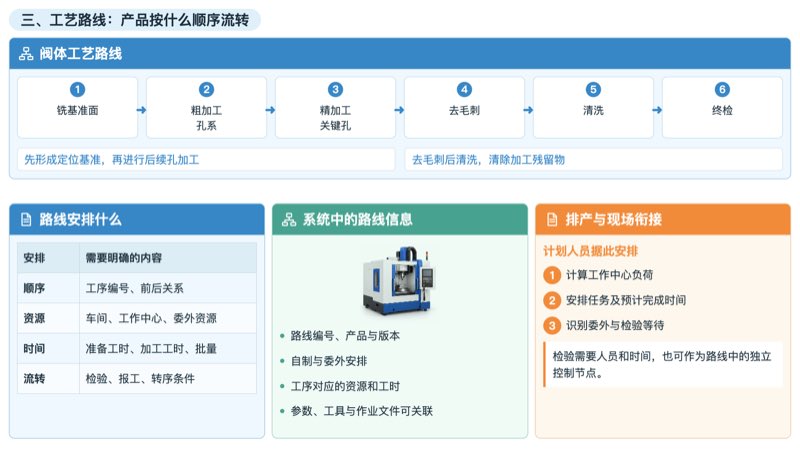This screenshot has height=457, width=800.
Task: Click the CNC machine image
Action: pyautogui.click(x=399, y=280)
